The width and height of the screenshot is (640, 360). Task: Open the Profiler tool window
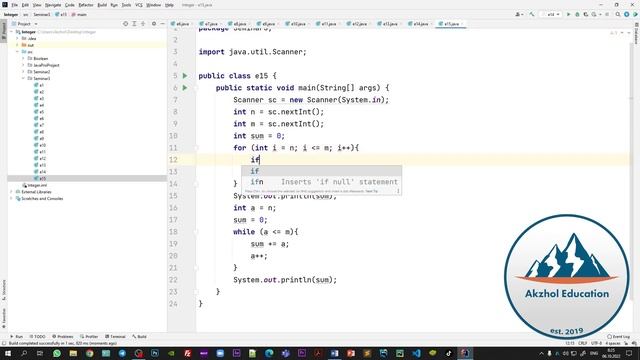point(89,337)
